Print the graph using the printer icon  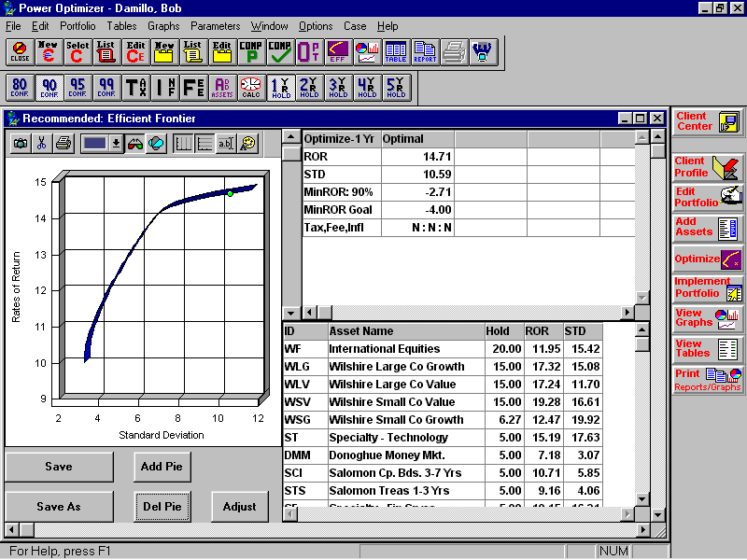coord(63,143)
